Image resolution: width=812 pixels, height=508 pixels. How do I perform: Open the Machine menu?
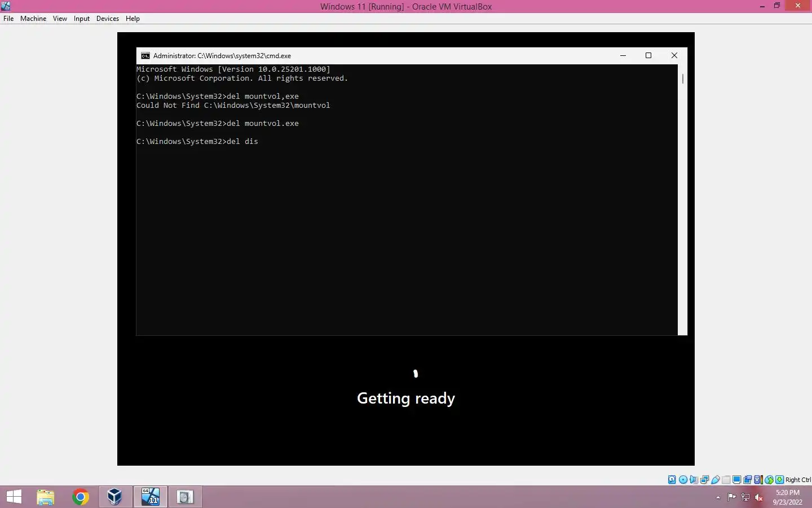[x=33, y=19]
